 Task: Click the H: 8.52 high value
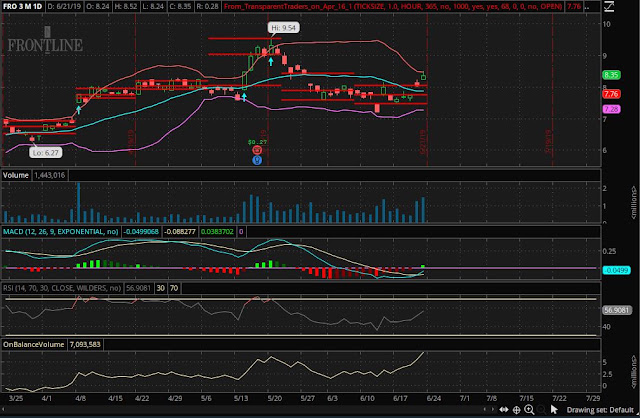click(x=124, y=7)
